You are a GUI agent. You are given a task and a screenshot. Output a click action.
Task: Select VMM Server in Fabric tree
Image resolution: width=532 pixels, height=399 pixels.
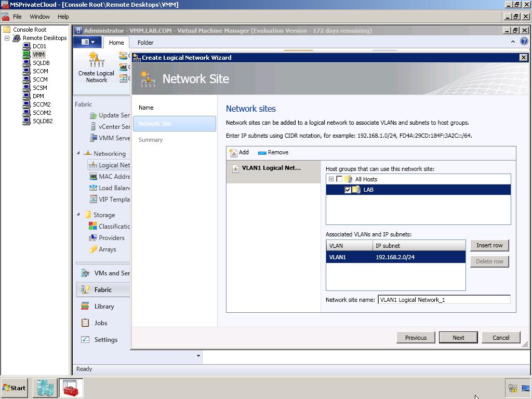110,138
